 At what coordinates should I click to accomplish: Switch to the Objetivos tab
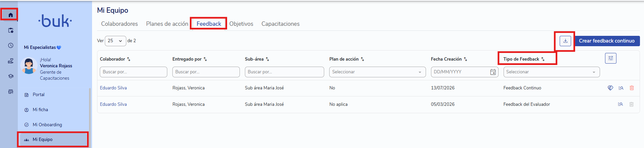coord(241,24)
